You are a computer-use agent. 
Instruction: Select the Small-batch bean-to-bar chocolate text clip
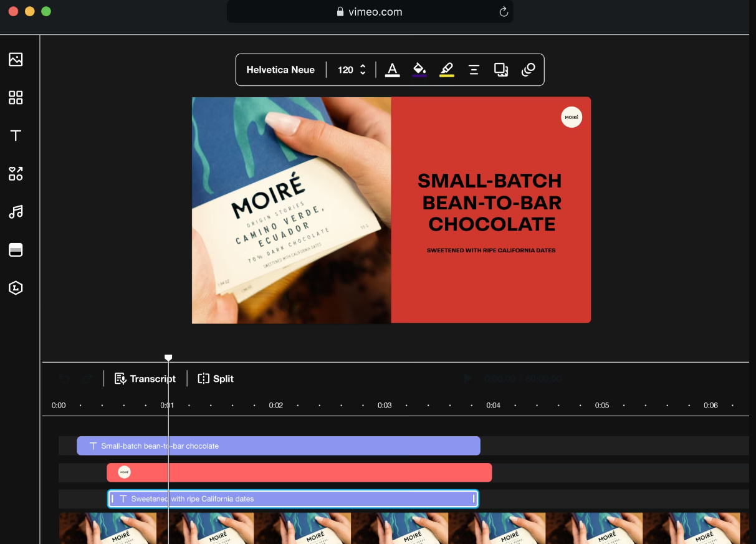[279, 446]
